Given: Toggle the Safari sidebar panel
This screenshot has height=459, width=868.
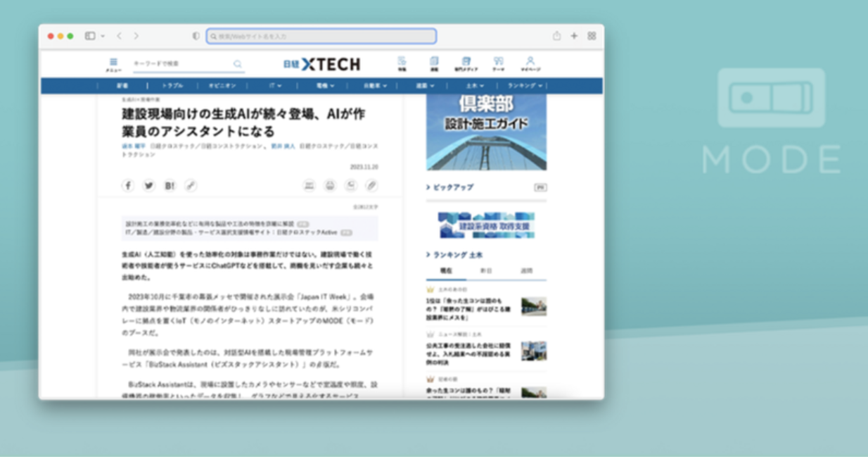Looking at the screenshot, I should click(x=91, y=36).
